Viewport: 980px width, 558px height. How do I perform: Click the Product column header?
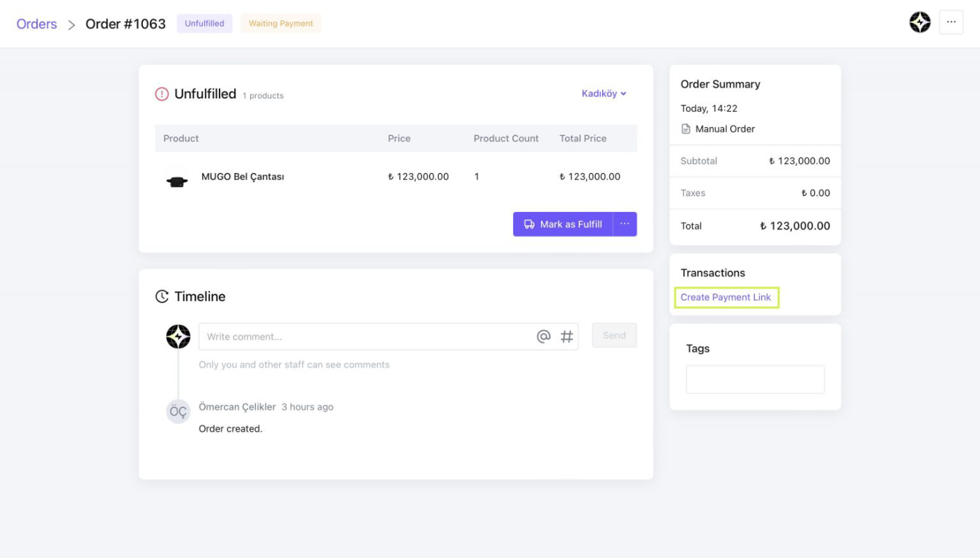181,139
